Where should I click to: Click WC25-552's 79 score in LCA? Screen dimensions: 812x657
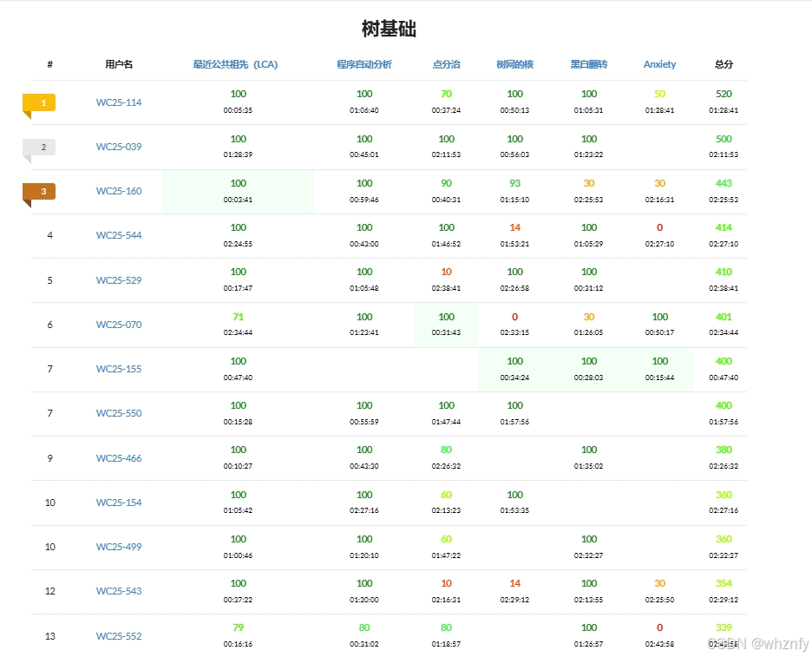pos(239,627)
